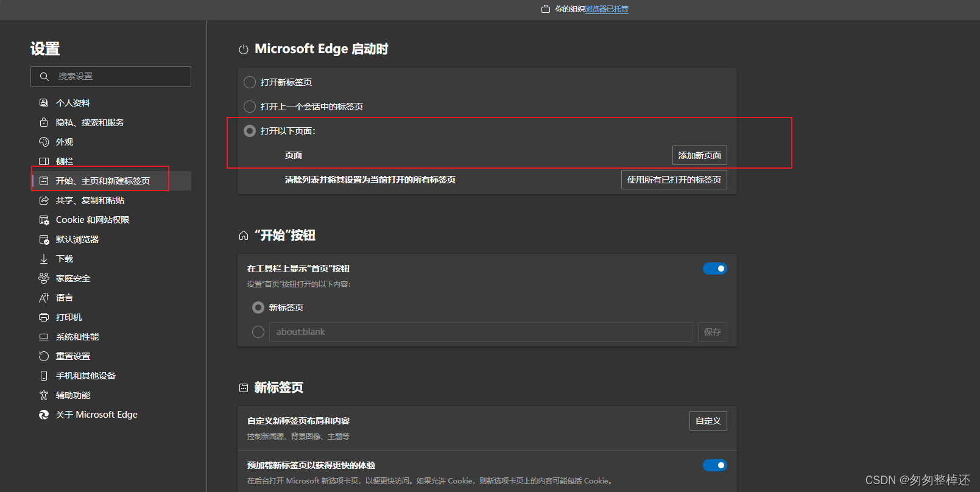980x492 pixels.
Task: Open 辅助功能 settings page
Action: 111,395
